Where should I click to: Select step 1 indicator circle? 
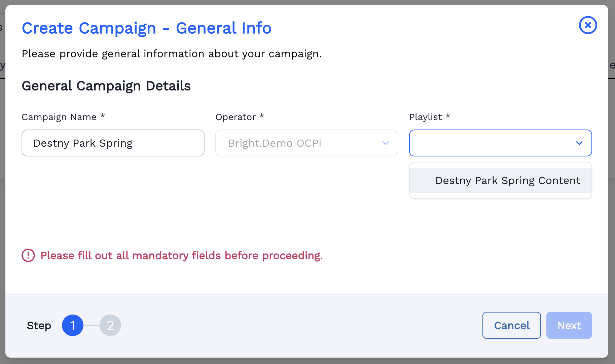(x=72, y=325)
